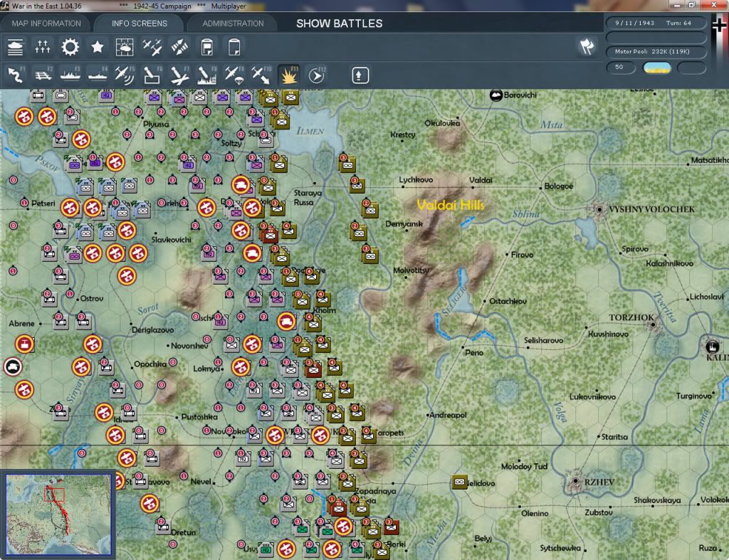Click the minimap overview

coord(58,514)
